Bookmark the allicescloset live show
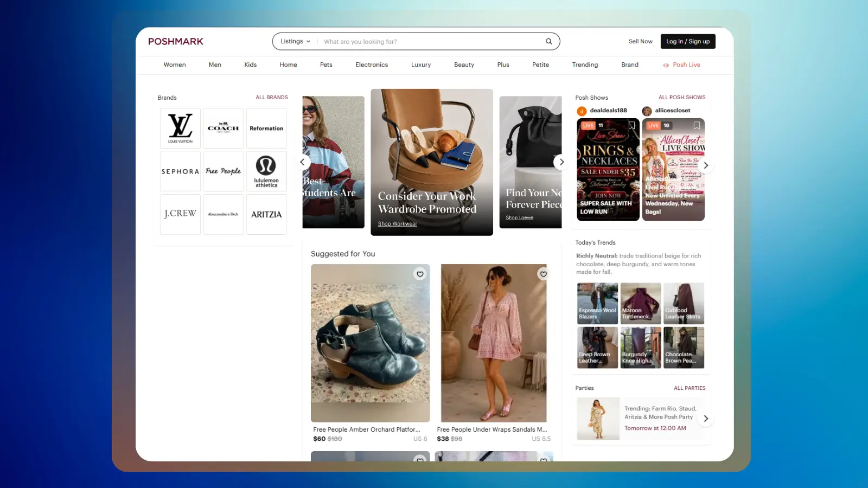The image size is (868, 488). click(x=697, y=125)
